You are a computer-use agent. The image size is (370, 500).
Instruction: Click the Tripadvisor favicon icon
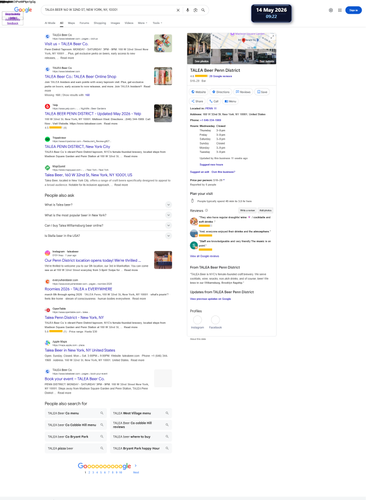coord(47,139)
